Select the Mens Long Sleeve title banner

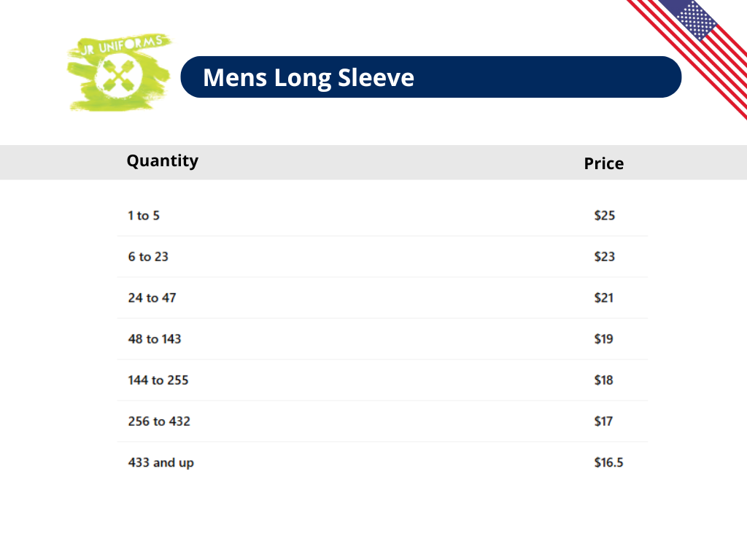[x=430, y=77]
